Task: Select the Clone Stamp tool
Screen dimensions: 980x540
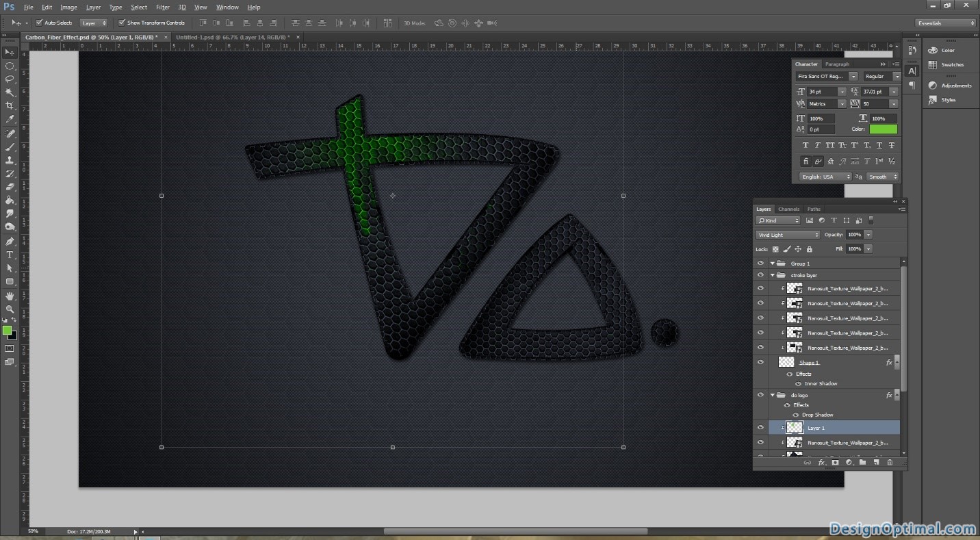Action: coord(10,160)
